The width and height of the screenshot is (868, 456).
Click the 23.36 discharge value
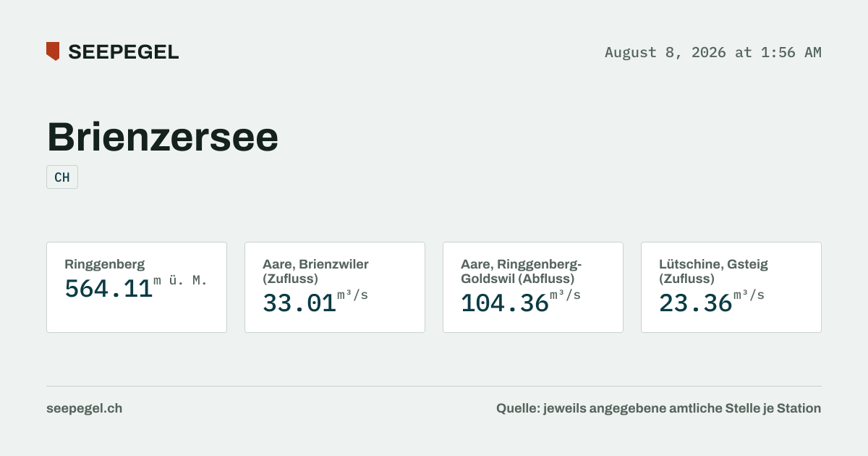[696, 303]
